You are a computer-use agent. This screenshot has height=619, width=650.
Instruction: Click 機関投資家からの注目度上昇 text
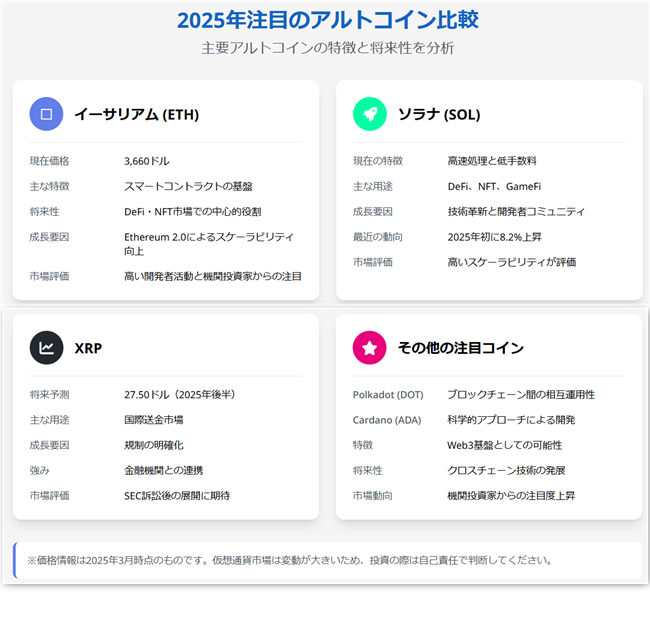tap(511, 495)
